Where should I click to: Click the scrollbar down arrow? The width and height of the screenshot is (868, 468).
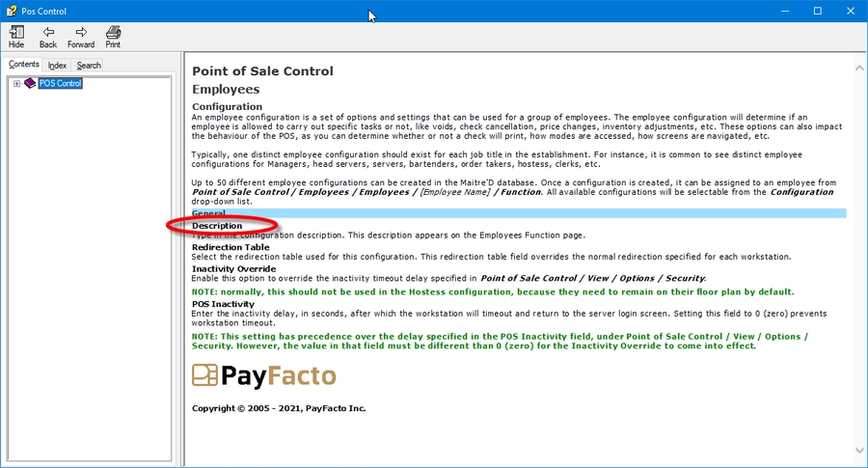pyautogui.click(x=857, y=450)
